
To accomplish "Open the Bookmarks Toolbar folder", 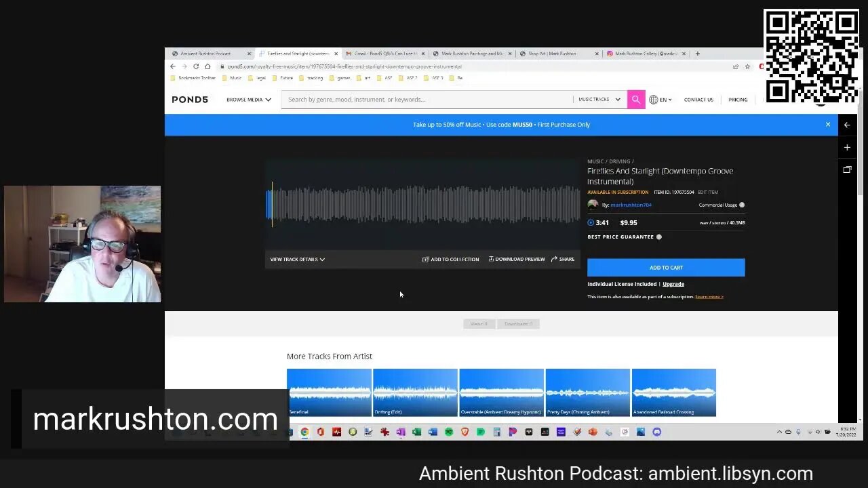I will [x=193, y=78].
